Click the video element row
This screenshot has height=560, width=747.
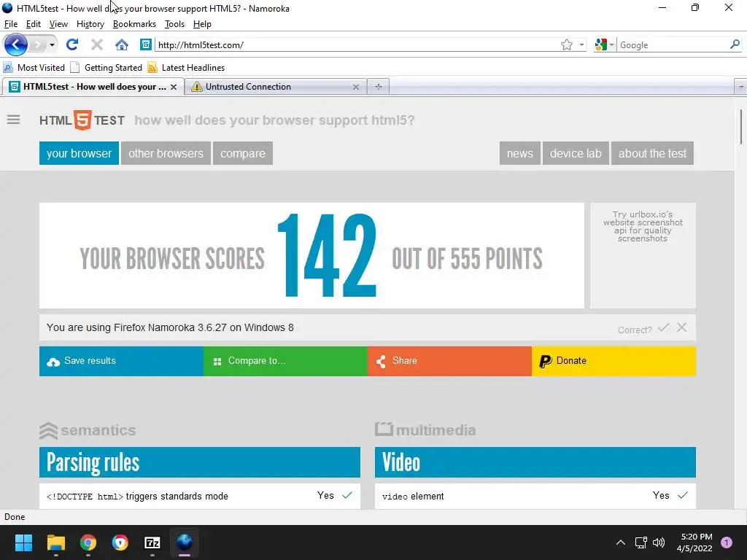point(535,496)
